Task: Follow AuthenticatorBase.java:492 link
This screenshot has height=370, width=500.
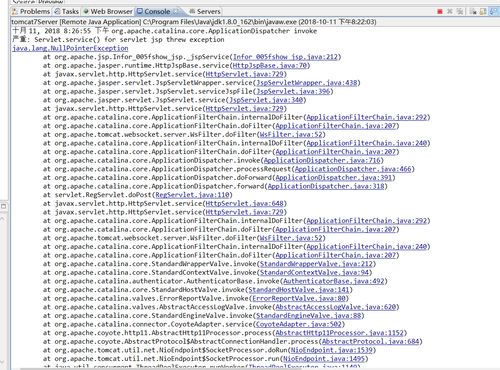Action: coord(334,281)
